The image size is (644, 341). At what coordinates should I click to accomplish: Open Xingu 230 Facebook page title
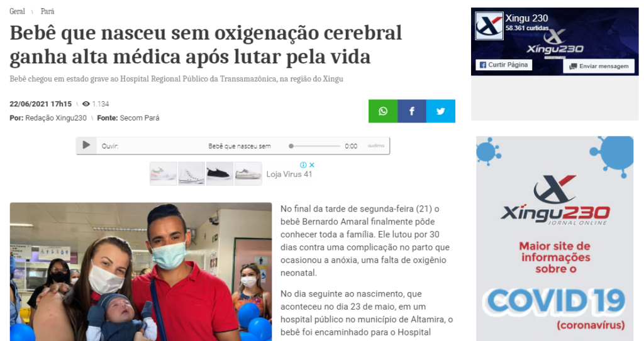pos(526,18)
